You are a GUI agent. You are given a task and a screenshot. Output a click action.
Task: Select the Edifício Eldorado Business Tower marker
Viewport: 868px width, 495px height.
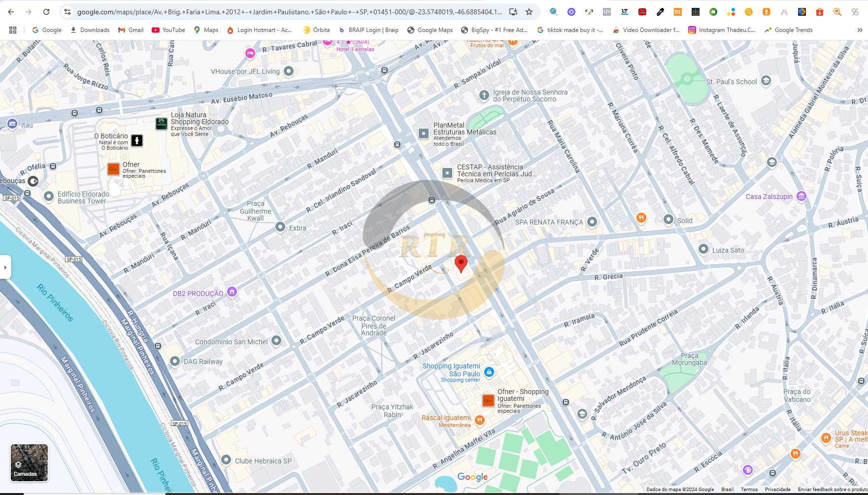pyautogui.click(x=49, y=197)
